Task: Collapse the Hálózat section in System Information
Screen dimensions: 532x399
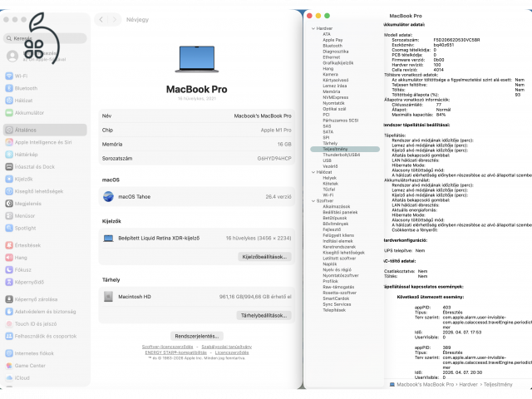Action: pos(313,172)
